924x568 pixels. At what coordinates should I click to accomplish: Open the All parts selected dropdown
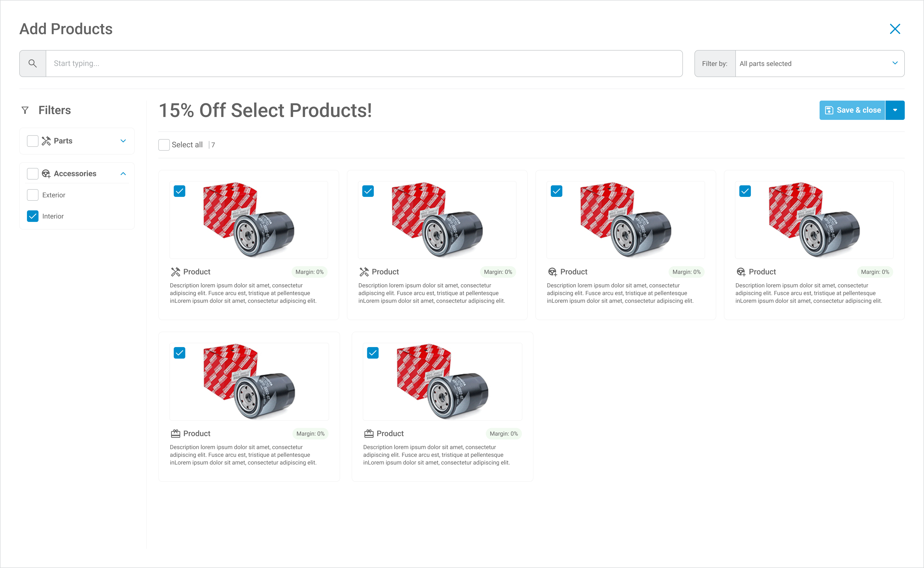pos(820,64)
